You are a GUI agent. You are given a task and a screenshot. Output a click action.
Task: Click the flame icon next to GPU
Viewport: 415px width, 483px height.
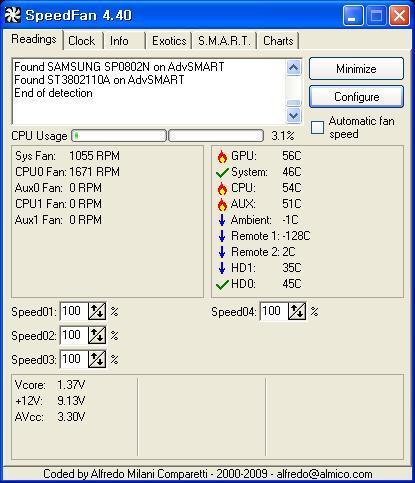point(222,156)
